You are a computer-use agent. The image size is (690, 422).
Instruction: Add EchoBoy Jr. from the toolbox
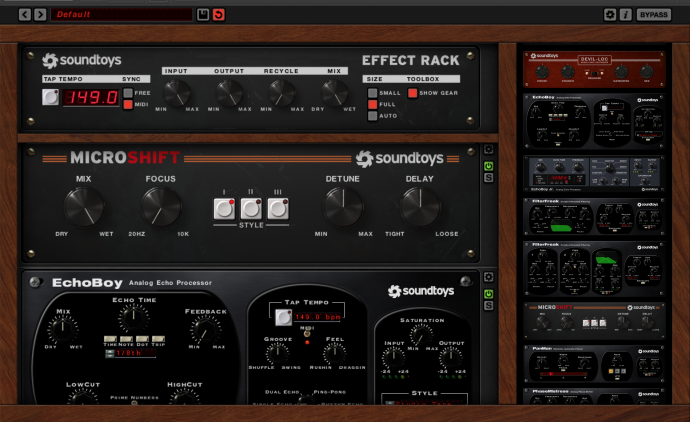point(594,174)
